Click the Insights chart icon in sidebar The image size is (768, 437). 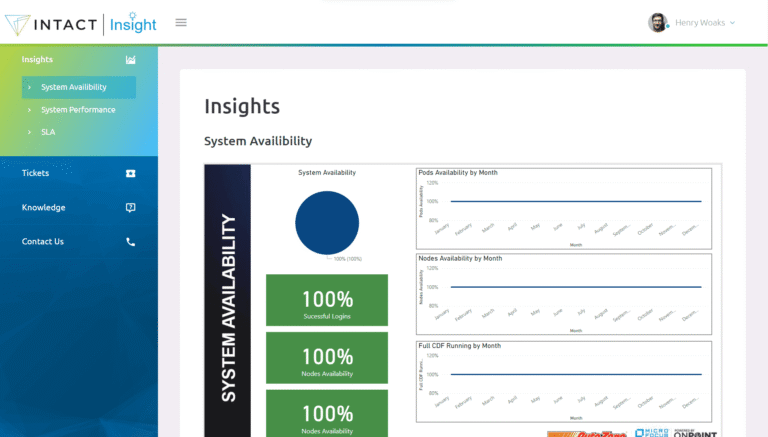[x=130, y=60]
